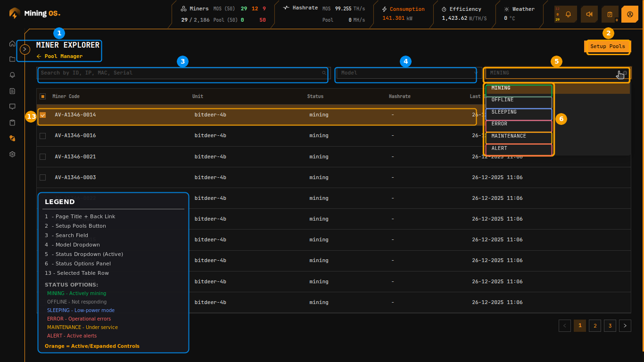Check the checkbox for miner AV-A1346-0016
The height and width of the screenshot is (362, 644).
tap(42, 135)
